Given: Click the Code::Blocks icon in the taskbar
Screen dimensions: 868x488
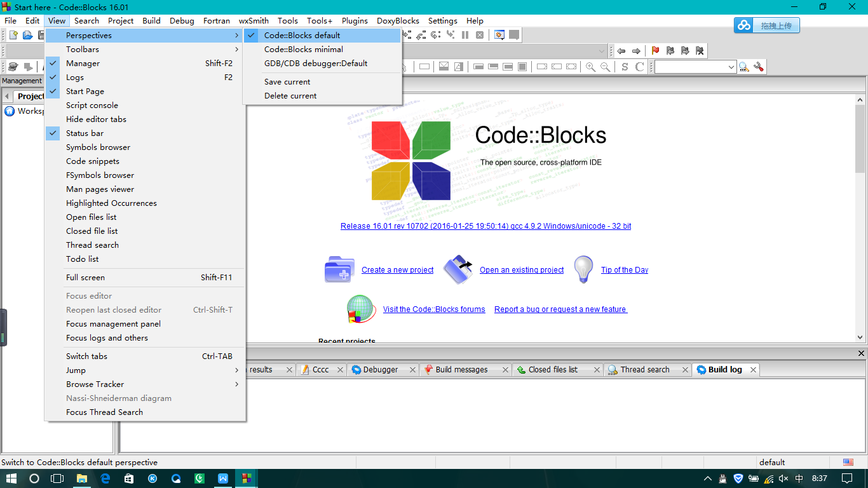Looking at the screenshot, I should coord(245,478).
